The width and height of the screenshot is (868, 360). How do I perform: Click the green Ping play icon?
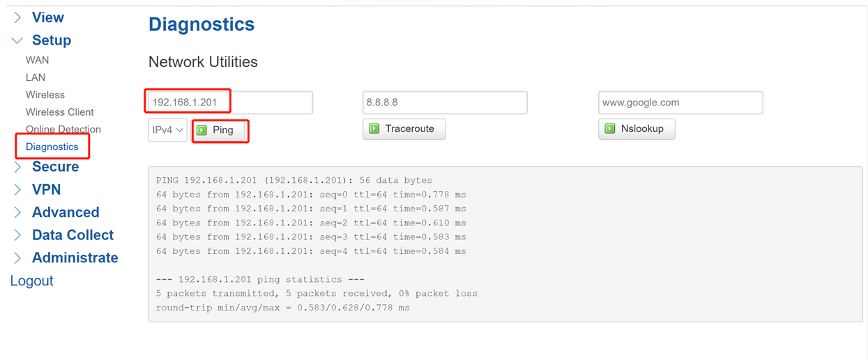pos(201,130)
